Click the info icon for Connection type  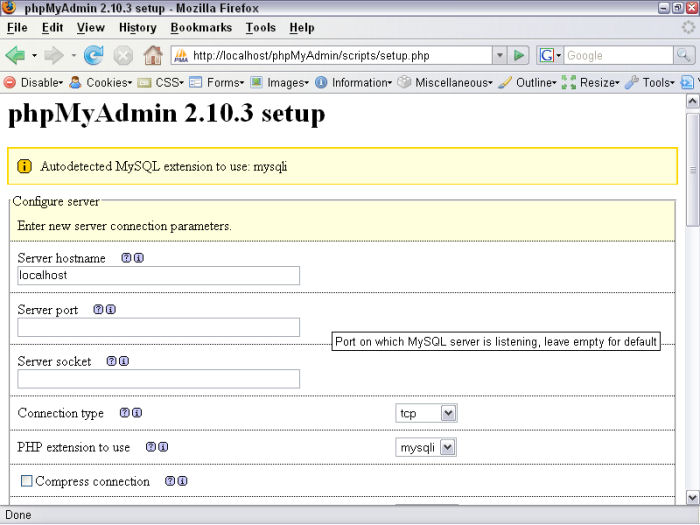[x=137, y=413]
